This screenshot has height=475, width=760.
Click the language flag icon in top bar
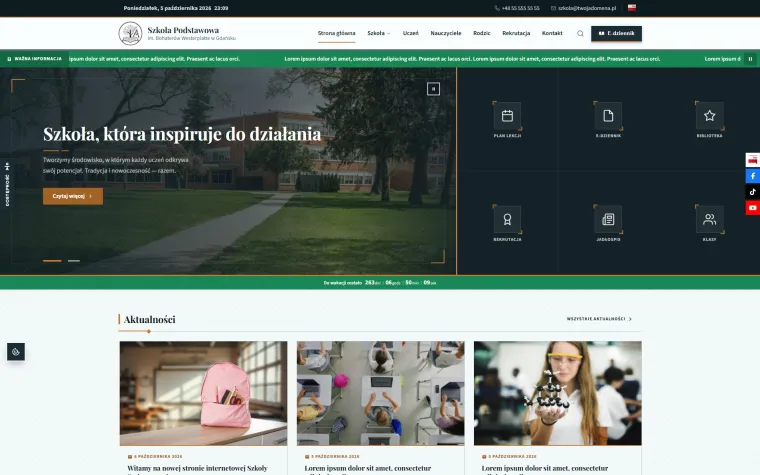pyautogui.click(x=632, y=8)
